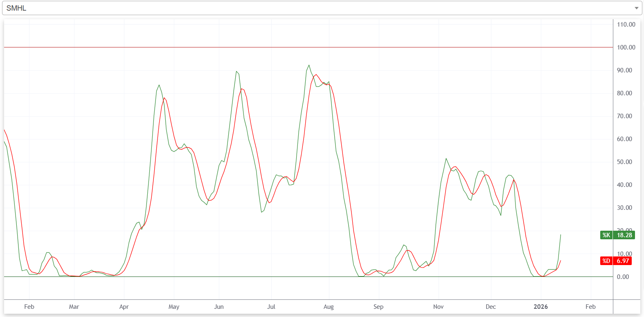Click the Aug label on the time axis
This screenshot has height=317, width=644.
click(329, 307)
